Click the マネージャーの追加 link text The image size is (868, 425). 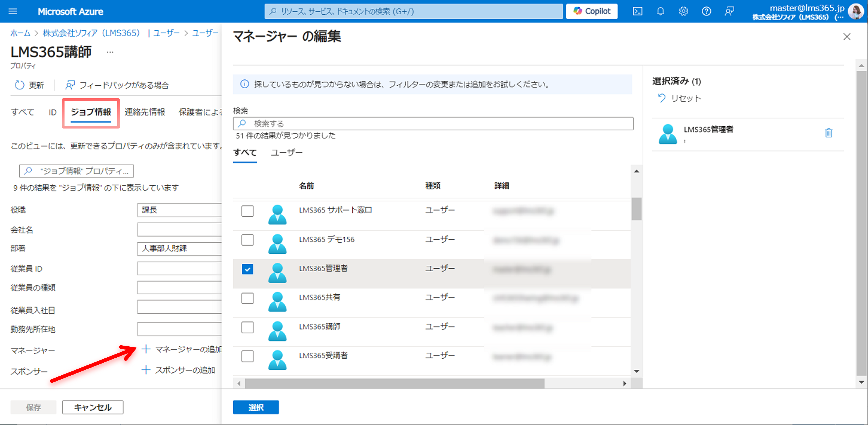188,349
